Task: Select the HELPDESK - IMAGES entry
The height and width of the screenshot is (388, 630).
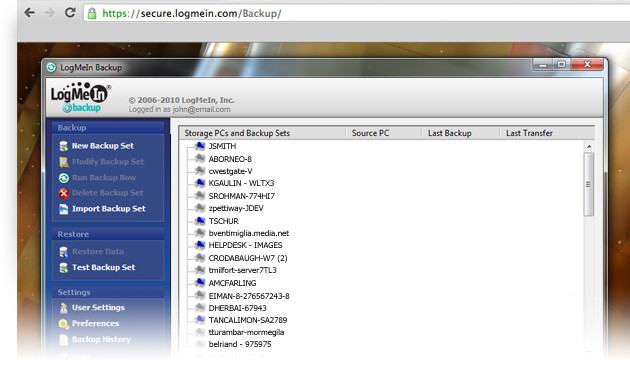Action: (245, 245)
